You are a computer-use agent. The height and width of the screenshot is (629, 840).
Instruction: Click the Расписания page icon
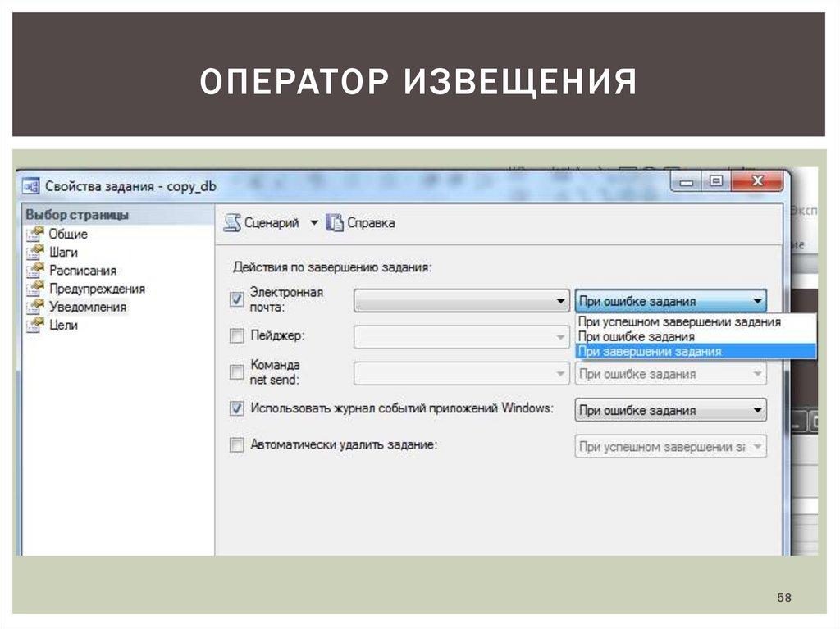[x=34, y=270]
